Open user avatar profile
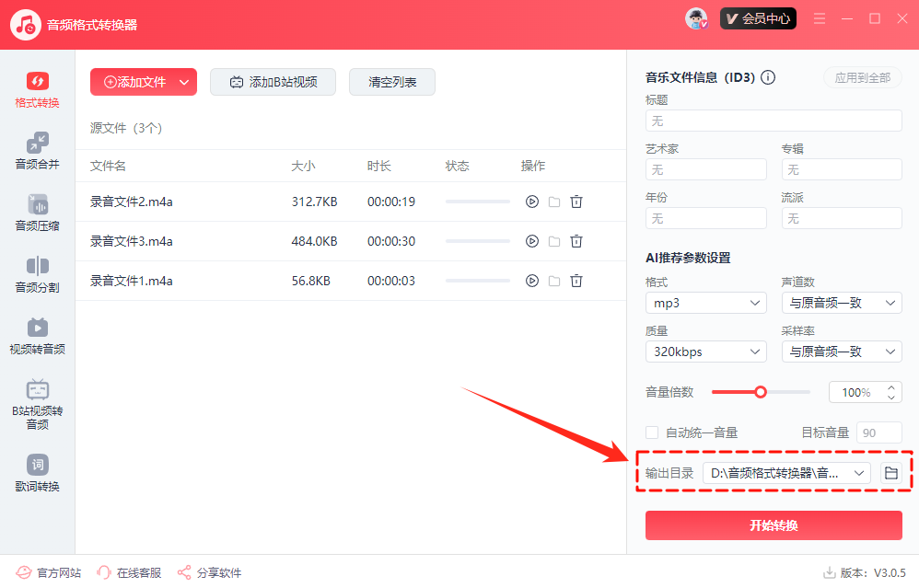Screen dimensions: 919x588 pos(696,18)
